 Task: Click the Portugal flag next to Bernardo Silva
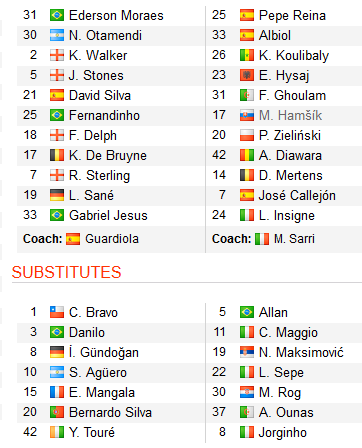point(57,412)
